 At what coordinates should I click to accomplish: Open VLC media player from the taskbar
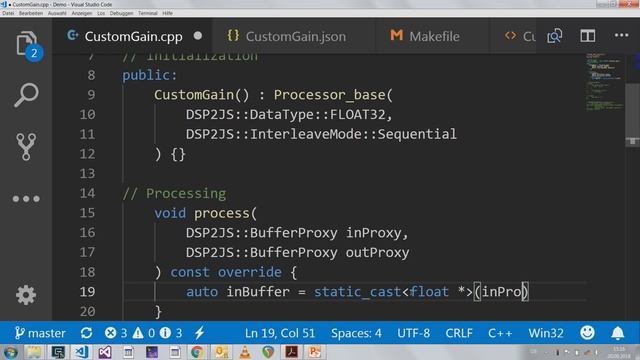(x=245, y=352)
